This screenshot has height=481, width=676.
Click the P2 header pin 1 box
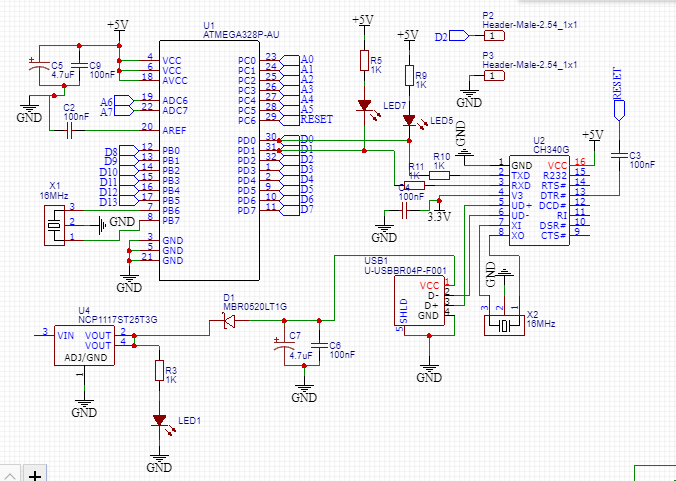click(494, 36)
